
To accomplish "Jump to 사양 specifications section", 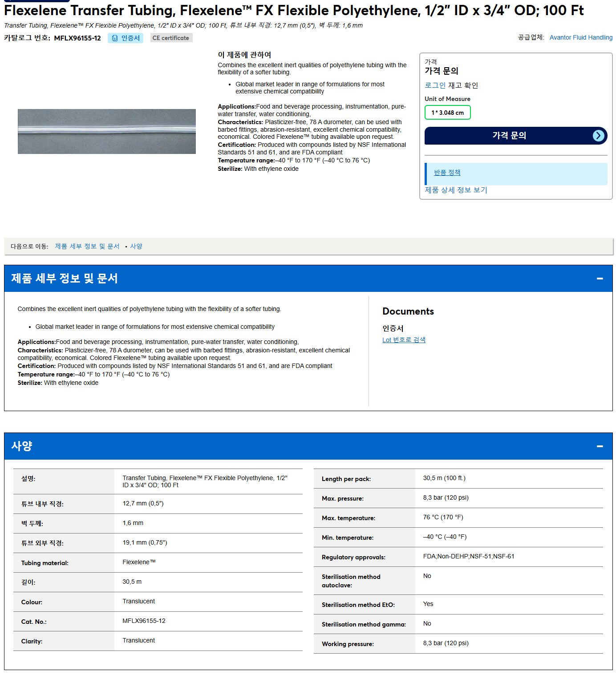I will [136, 247].
